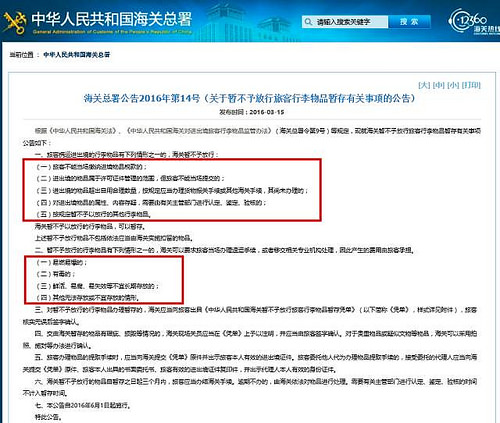500x423 pixels.
Task: Click the golden customs emblem logo
Action: (x=15, y=22)
